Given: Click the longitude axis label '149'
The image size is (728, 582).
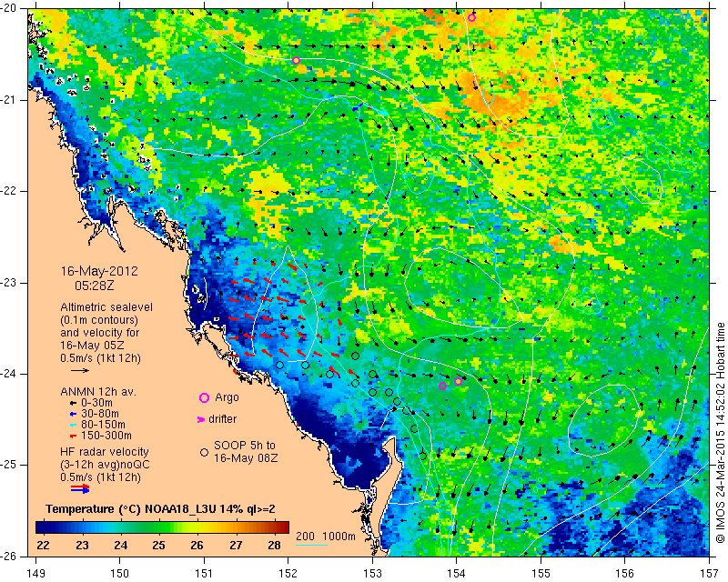Looking at the screenshot, I should 35,573.
